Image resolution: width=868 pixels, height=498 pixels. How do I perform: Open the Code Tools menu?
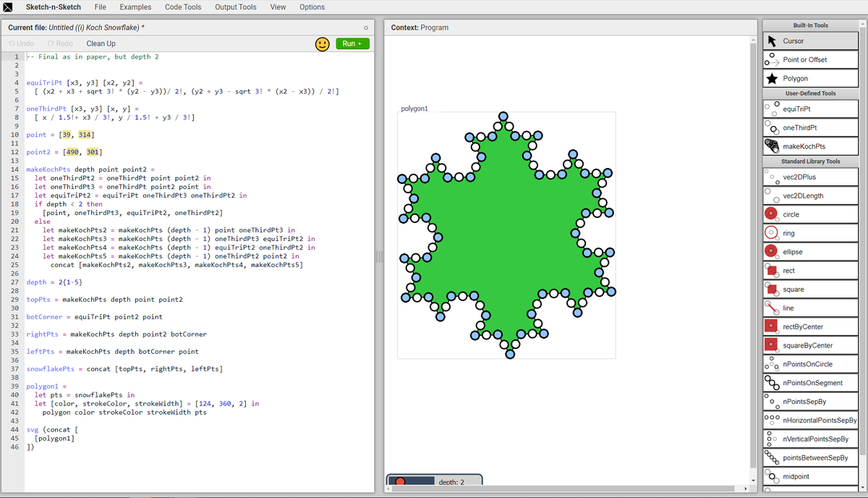point(183,7)
